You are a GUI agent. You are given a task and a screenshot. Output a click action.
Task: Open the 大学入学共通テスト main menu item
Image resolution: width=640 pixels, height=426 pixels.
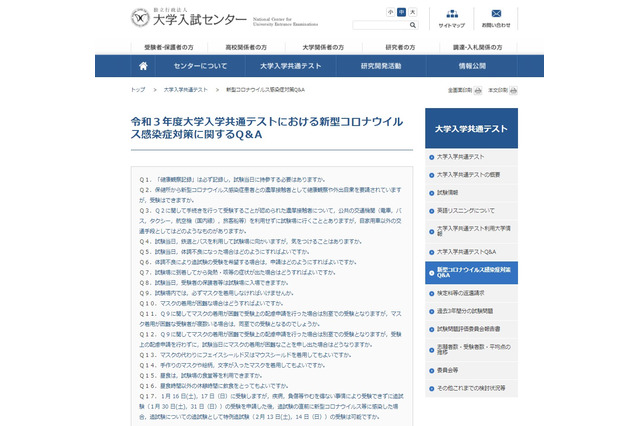click(x=291, y=66)
